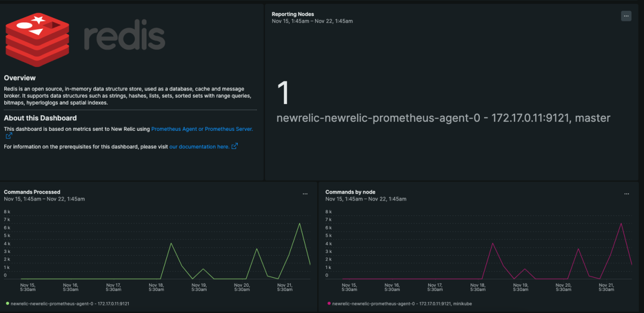644x313 pixels.
Task: Click the Overview heading
Action: [20, 78]
